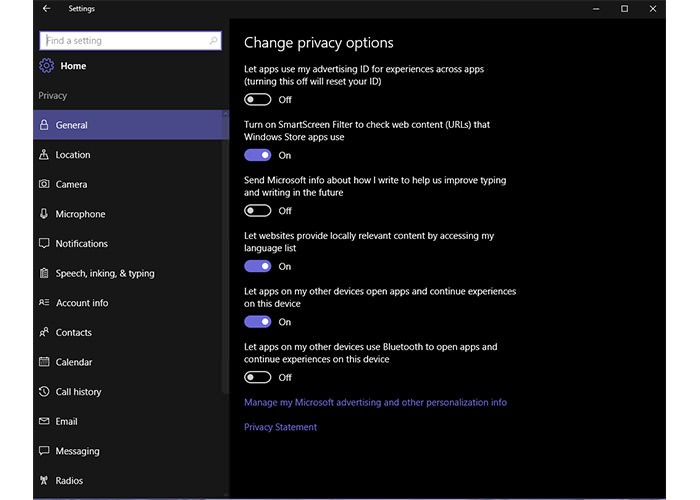This screenshot has width=700, height=500.
Task: Click the Camera icon in the sidebar
Action: [44, 185]
